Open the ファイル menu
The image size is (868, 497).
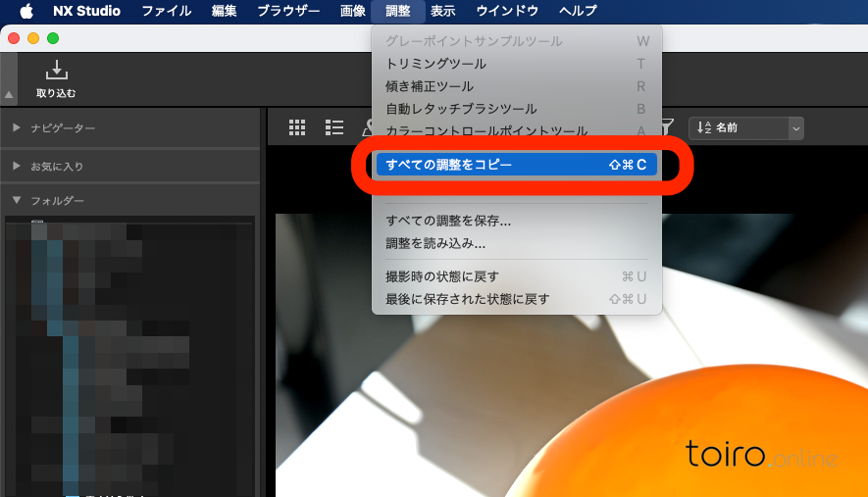click(167, 11)
